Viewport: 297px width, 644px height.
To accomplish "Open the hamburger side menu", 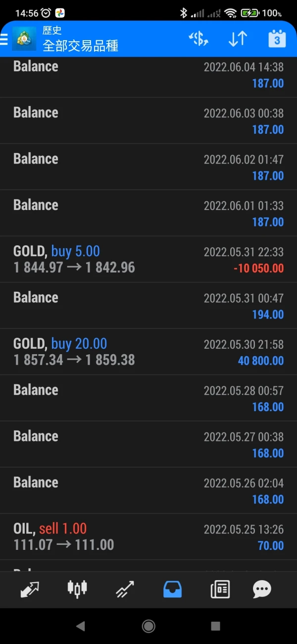I will 4,39.
